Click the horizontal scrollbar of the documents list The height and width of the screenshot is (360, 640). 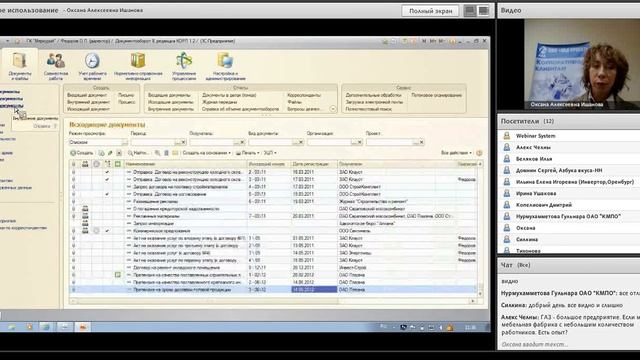(x=273, y=301)
